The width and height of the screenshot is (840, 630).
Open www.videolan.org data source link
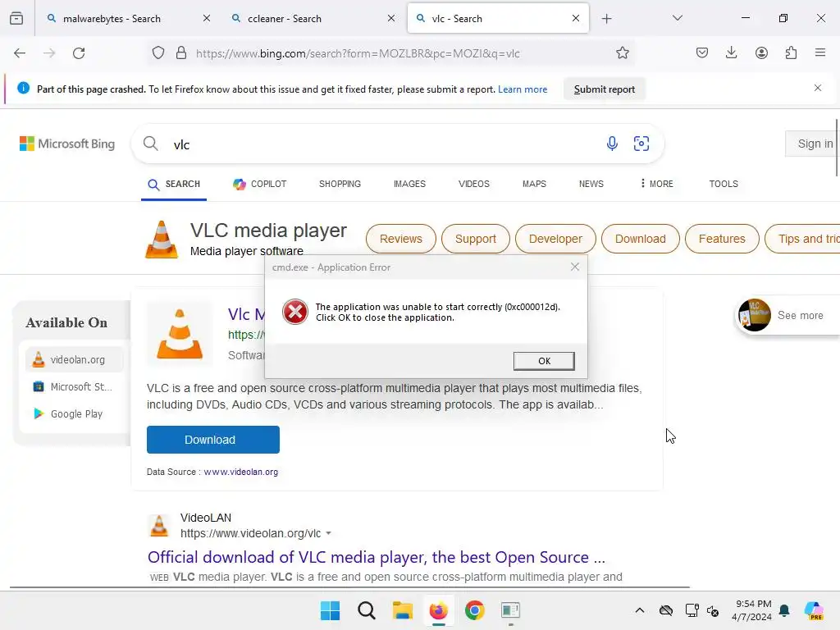pyautogui.click(x=240, y=472)
